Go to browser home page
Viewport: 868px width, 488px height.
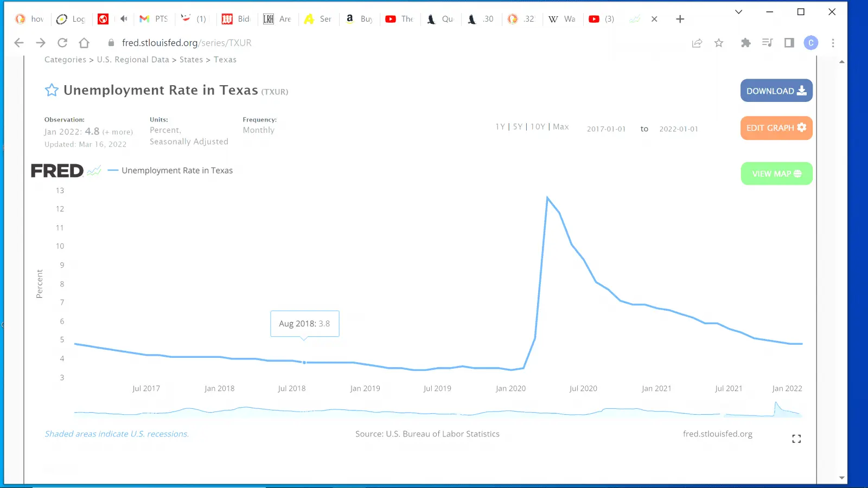pos(84,43)
